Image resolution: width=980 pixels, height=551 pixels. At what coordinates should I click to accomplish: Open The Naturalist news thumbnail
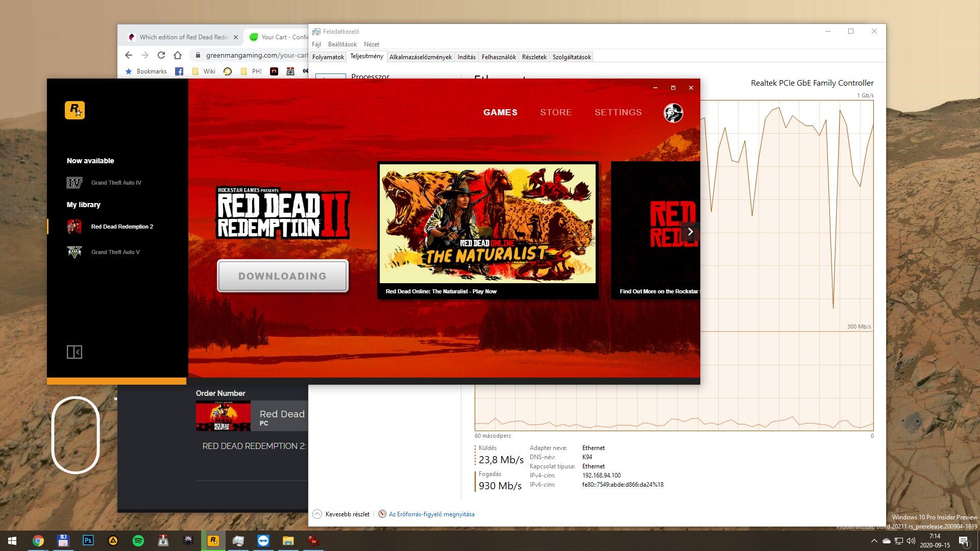pos(487,223)
